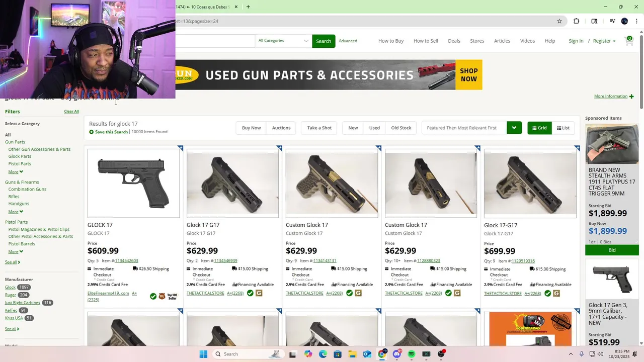Screen dimensions: 644x362
Task: Bookmark this page with the star icon
Action: [559, 21]
